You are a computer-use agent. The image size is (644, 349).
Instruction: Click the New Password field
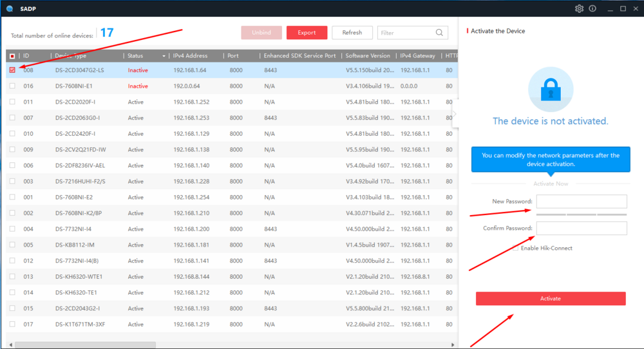[x=582, y=202]
